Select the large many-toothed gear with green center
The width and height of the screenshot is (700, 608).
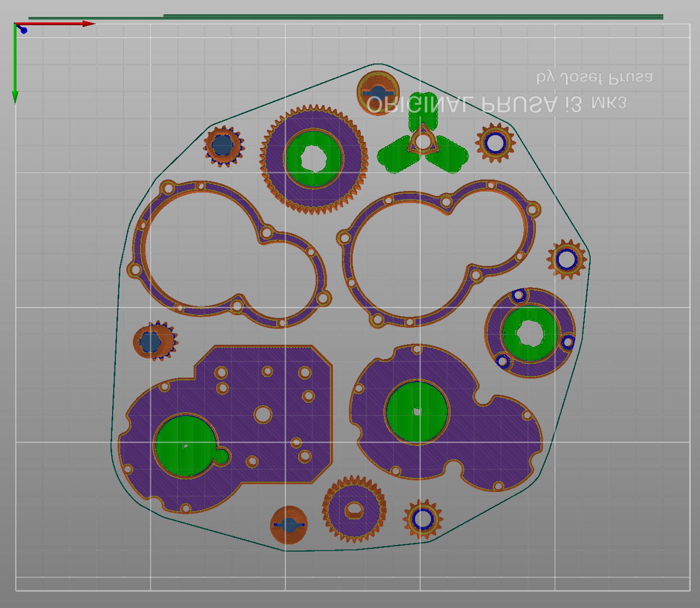(x=314, y=159)
